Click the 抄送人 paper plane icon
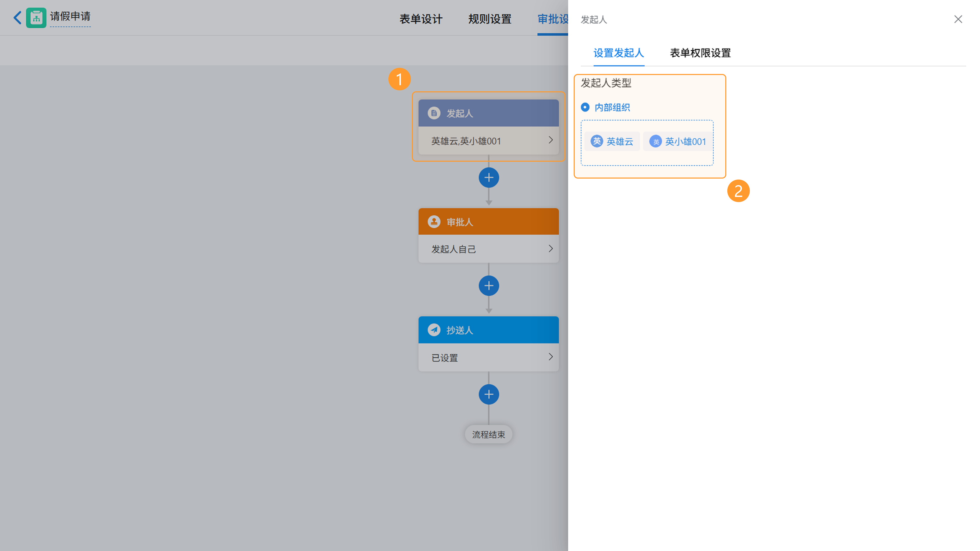980x551 pixels. coord(434,330)
